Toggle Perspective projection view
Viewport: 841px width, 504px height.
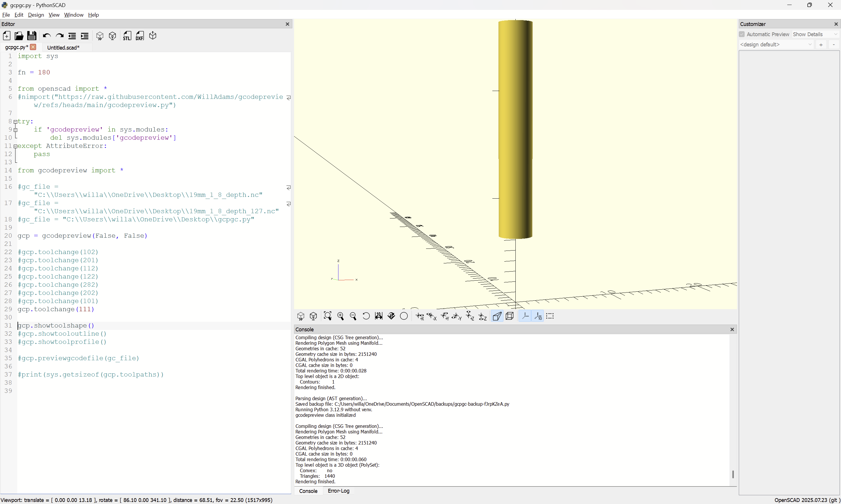(497, 316)
